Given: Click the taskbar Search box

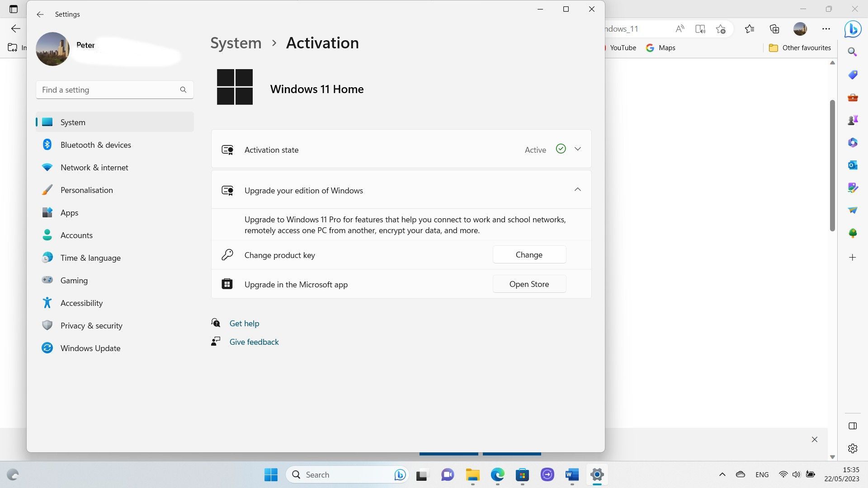Looking at the screenshot, I should [x=347, y=474].
